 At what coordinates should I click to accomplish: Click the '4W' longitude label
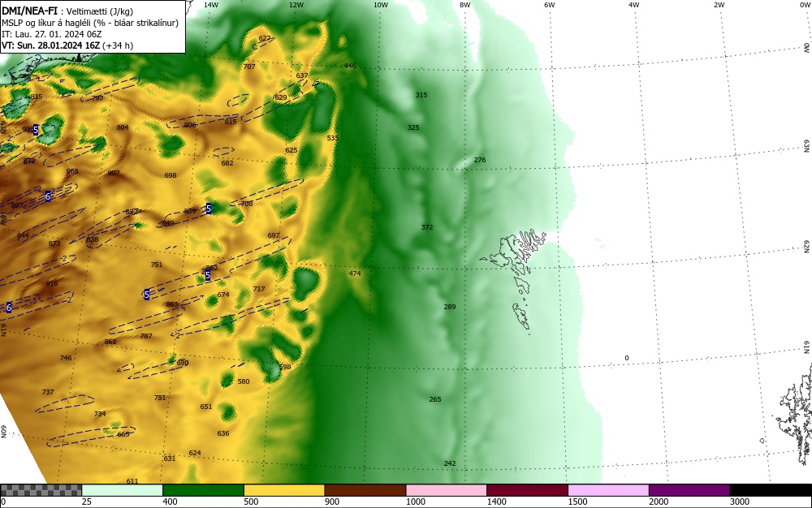634,5
